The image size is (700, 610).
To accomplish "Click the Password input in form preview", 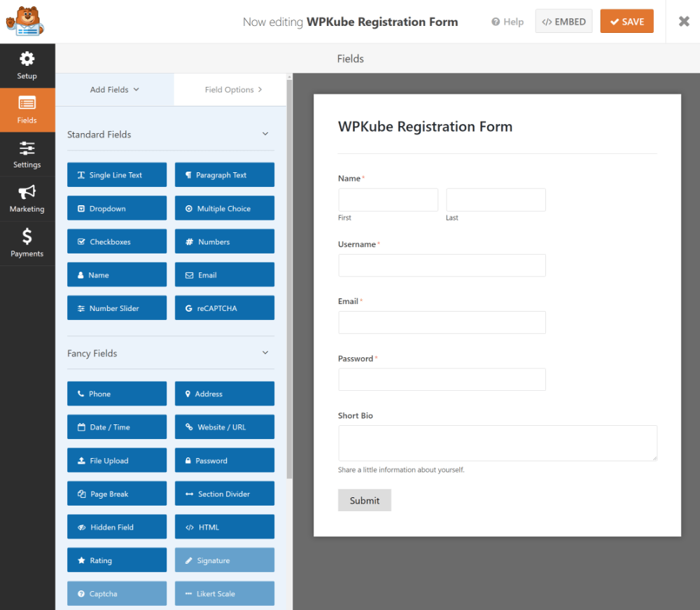I will click(442, 379).
